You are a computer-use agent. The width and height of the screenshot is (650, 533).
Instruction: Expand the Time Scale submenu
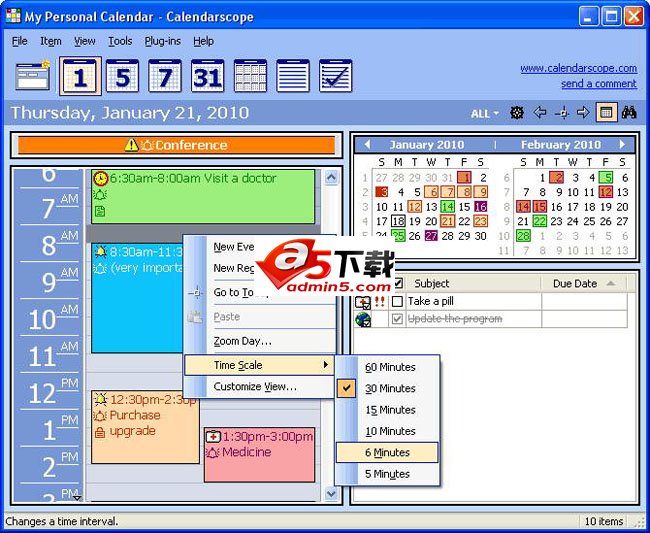pos(259,365)
